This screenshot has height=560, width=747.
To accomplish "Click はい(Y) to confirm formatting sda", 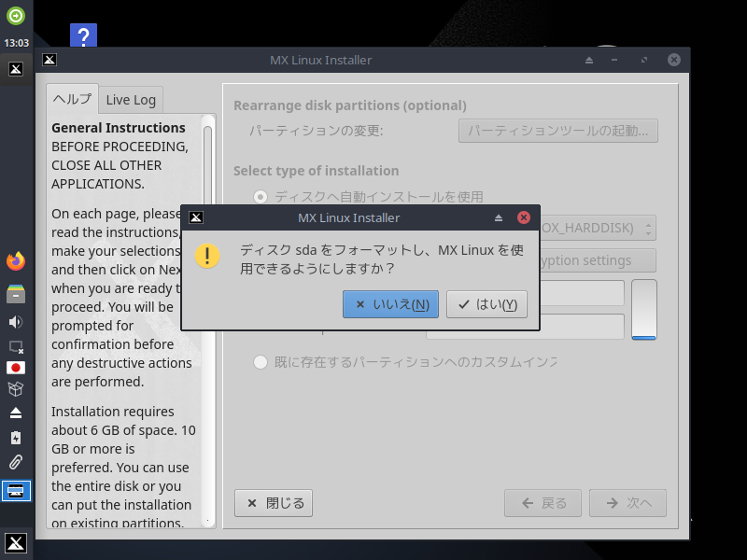I will (x=486, y=304).
